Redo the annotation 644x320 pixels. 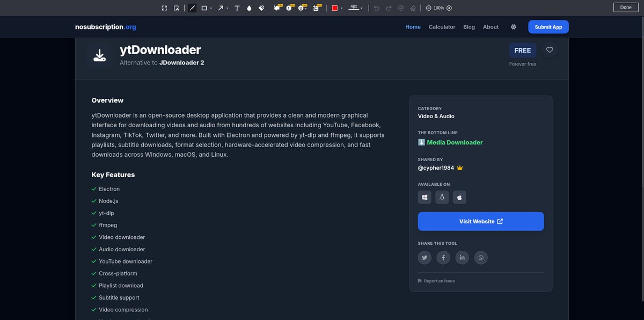(389, 8)
